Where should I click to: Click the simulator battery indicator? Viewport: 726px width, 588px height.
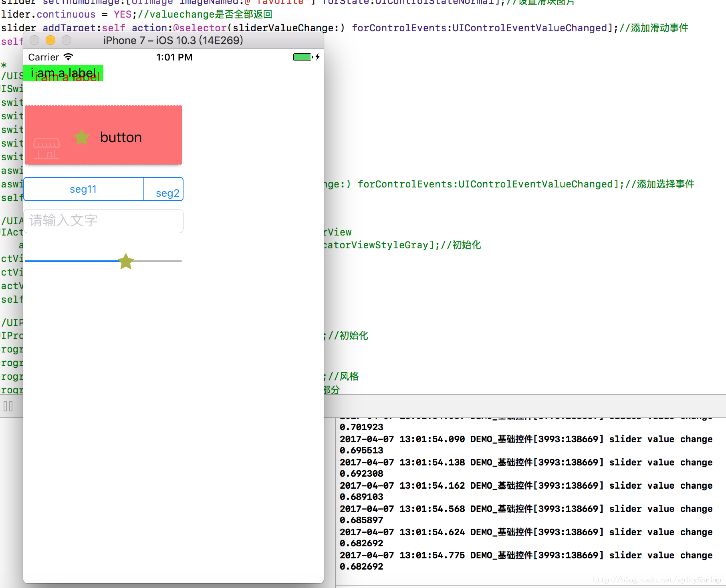[303, 57]
